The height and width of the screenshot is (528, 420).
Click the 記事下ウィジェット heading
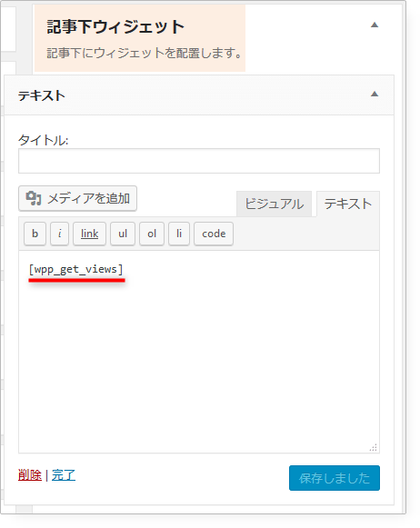(x=115, y=27)
